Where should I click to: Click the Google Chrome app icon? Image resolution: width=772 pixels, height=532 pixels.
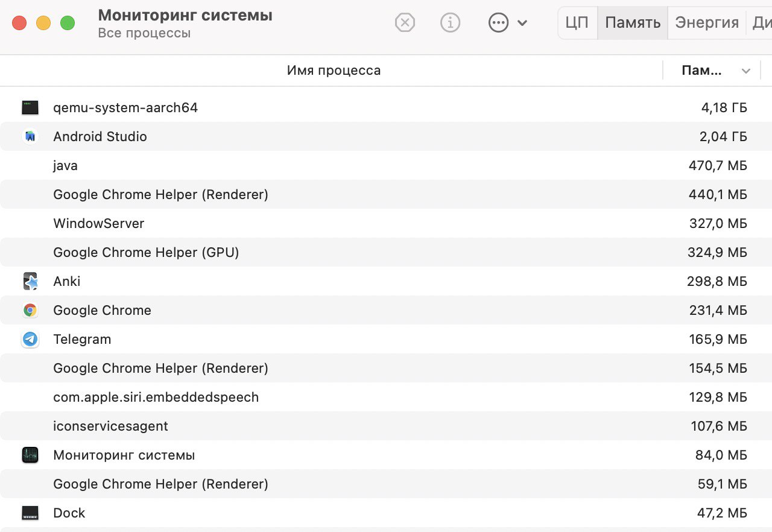click(30, 310)
